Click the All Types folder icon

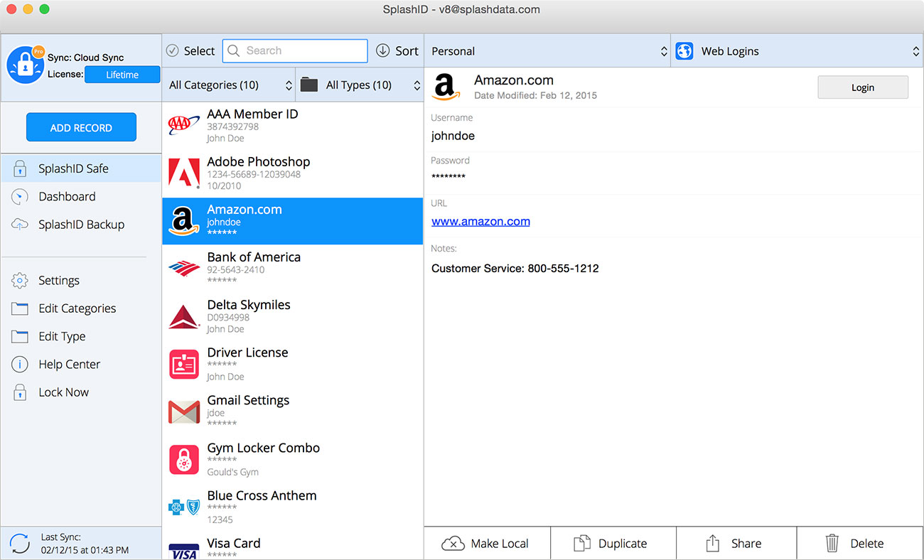(x=309, y=85)
